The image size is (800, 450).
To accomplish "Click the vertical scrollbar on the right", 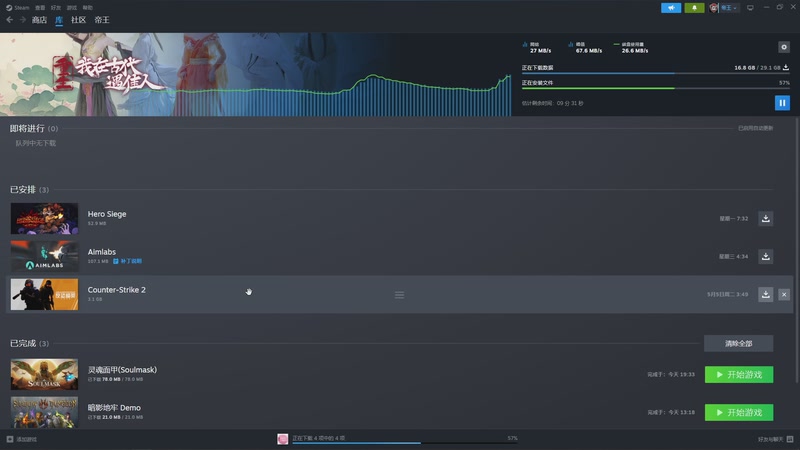I will pos(797,250).
